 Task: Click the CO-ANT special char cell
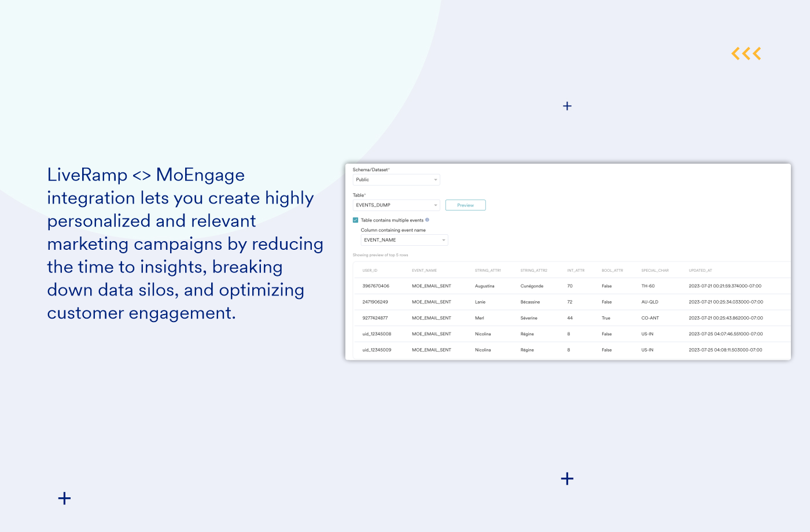[650, 318]
